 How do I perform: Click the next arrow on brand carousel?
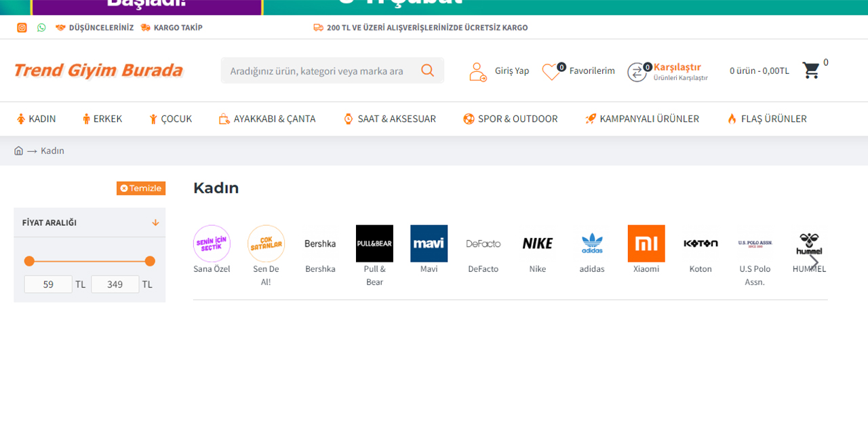[813, 261]
